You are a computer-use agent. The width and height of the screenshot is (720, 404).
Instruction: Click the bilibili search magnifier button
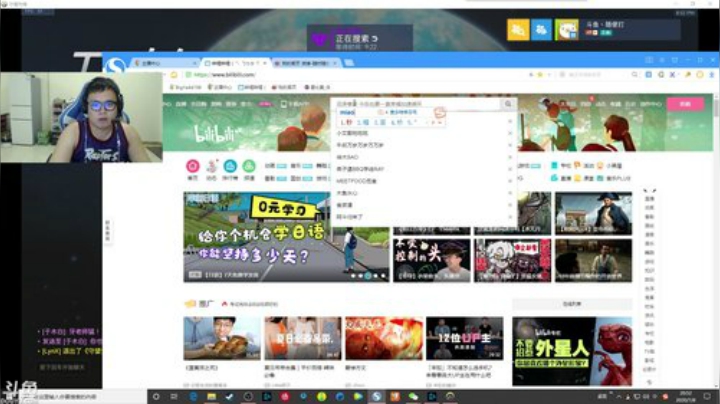508,104
